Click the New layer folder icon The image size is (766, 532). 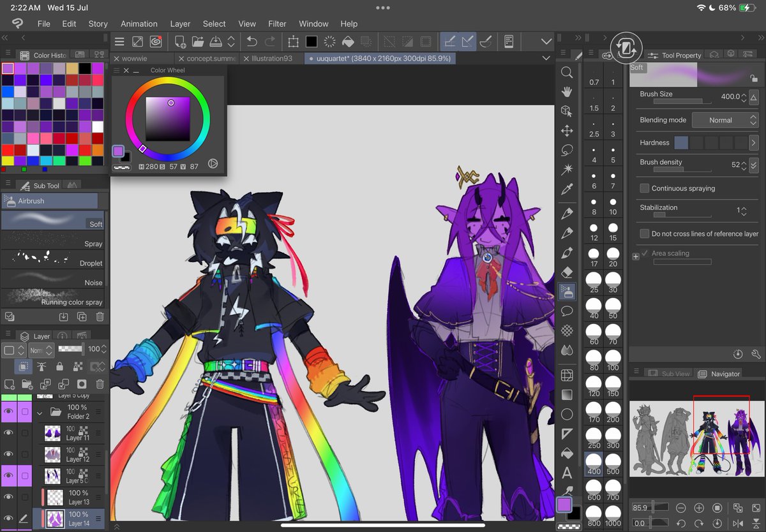[x=27, y=384]
